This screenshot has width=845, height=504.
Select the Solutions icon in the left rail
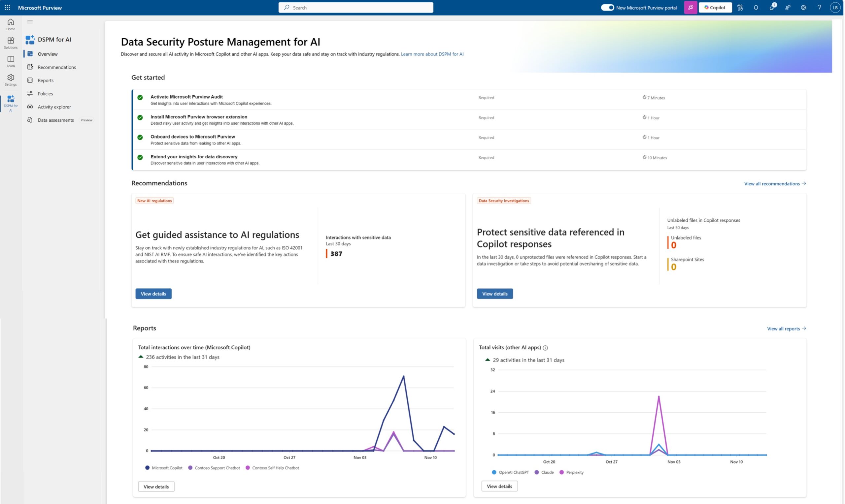[x=11, y=42]
